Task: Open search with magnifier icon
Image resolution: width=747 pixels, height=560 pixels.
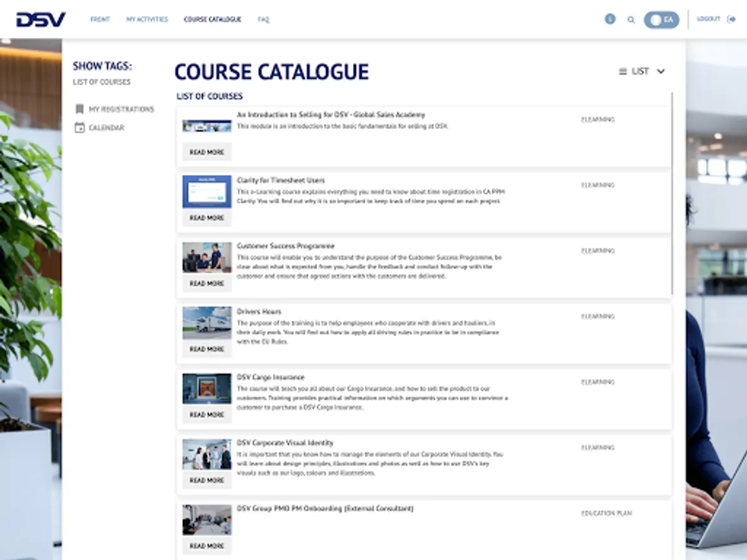Action: 631,20
